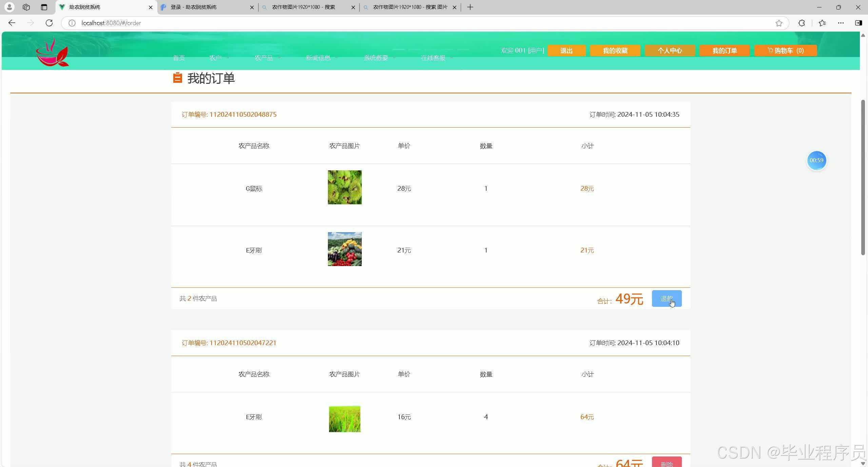Toggle the browser sidebar icon
The height and width of the screenshot is (467, 868).
coord(859,23)
